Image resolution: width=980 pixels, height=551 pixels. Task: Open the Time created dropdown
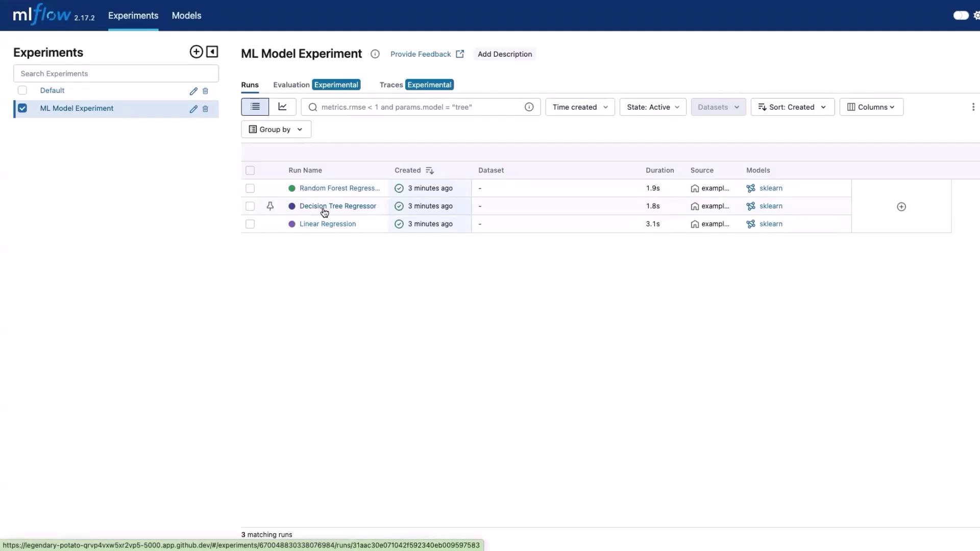pos(580,107)
